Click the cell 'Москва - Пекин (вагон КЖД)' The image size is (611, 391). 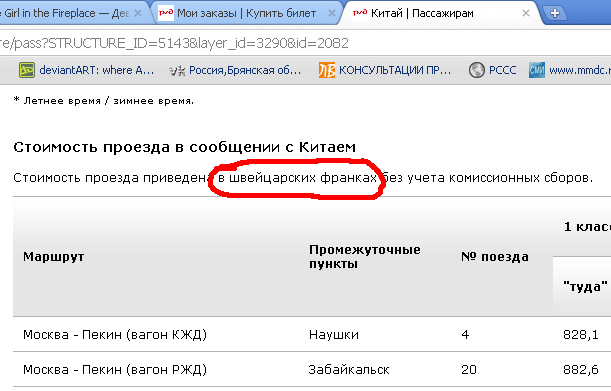tap(115, 334)
